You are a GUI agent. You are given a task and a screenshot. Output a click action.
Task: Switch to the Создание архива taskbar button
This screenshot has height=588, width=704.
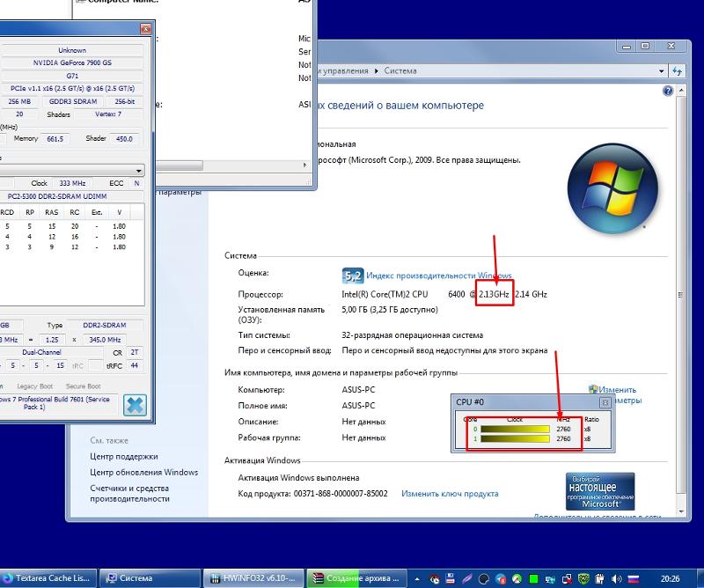click(357, 578)
